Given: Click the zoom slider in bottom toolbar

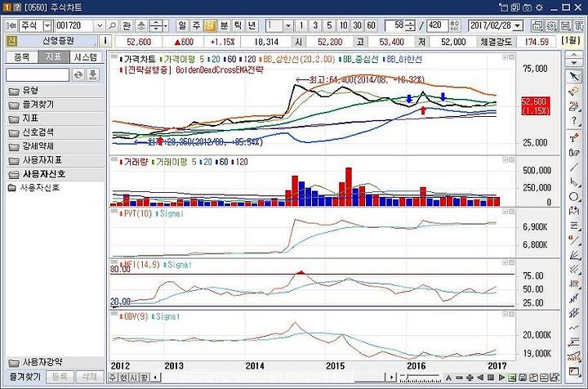Looking at the screenshot, I should (420, 378).
